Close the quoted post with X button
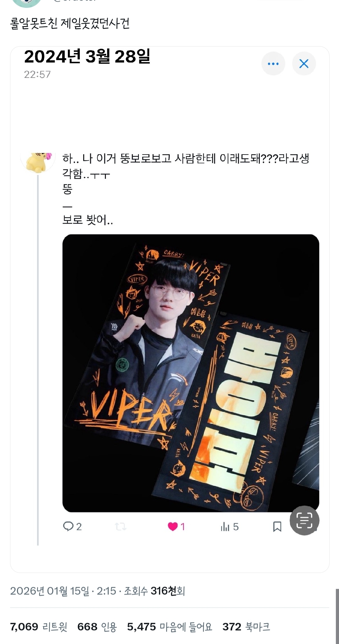339x644 pixels. [304, 63]
